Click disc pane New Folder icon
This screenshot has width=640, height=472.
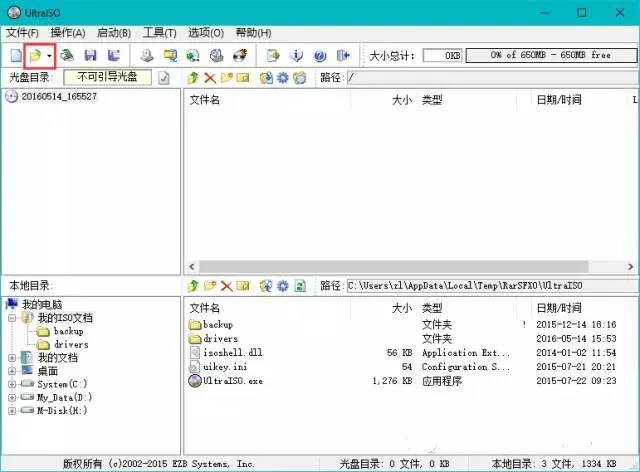pos(227,77)
